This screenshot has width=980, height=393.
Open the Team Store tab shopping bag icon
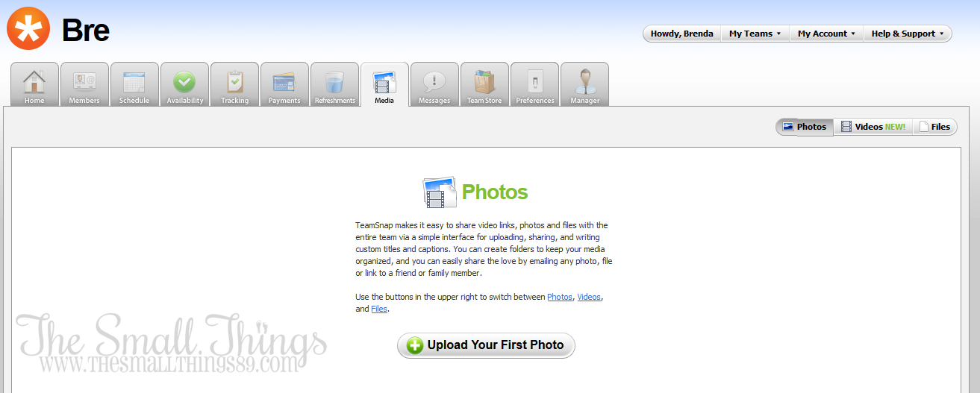point(484,81)
